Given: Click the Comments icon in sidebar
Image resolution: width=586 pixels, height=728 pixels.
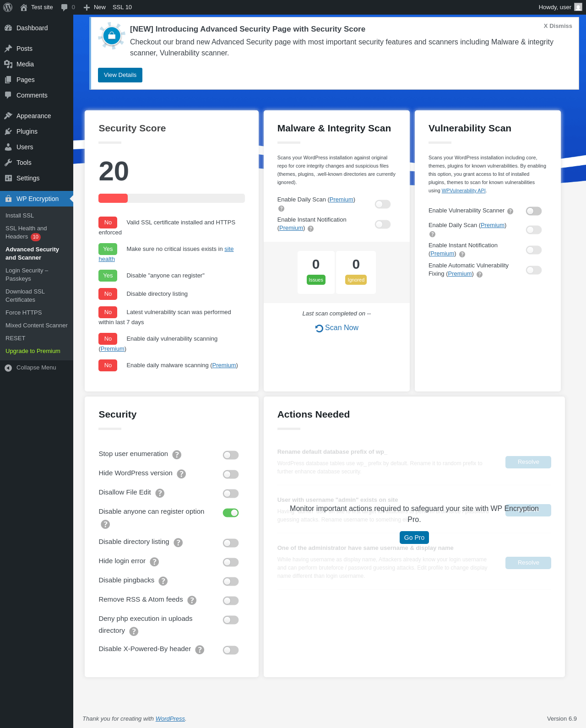Looking at the screenshot, I should [8, 95].
